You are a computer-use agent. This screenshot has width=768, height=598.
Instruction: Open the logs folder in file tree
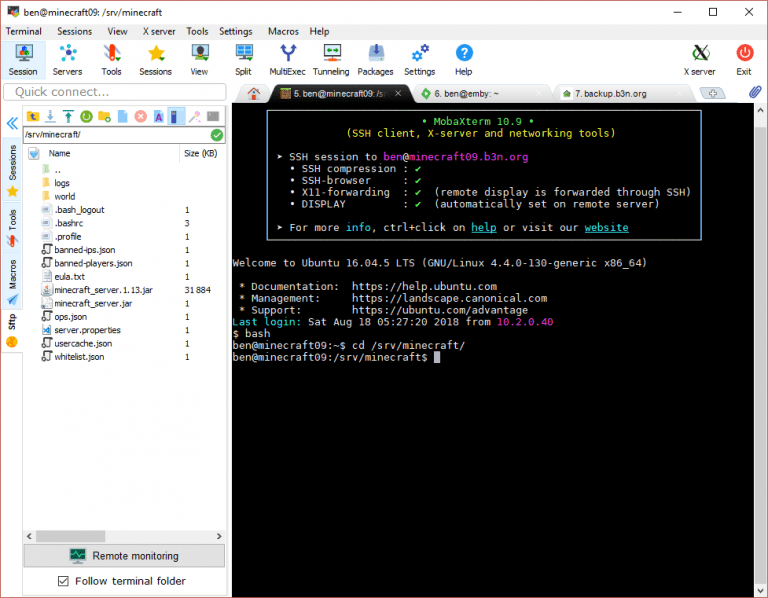click(x=62, y=183)
